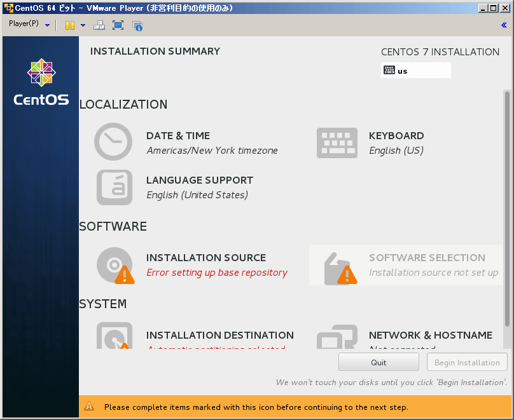Open the Installation Source disc icon
Viewport: 514px width, 420px height.
[115, 266]
